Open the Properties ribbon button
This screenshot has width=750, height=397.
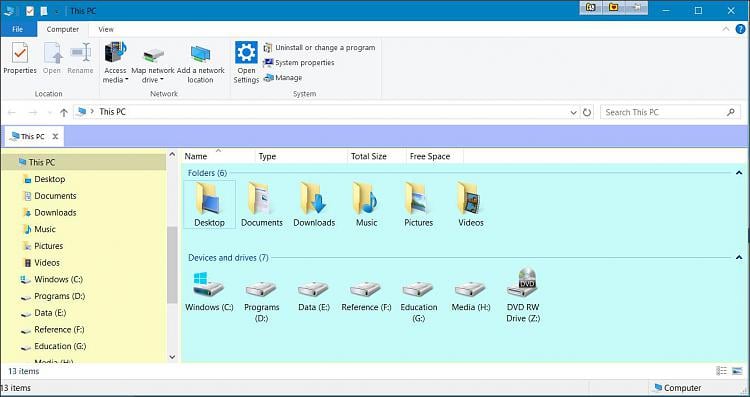(x=20, y=58)
